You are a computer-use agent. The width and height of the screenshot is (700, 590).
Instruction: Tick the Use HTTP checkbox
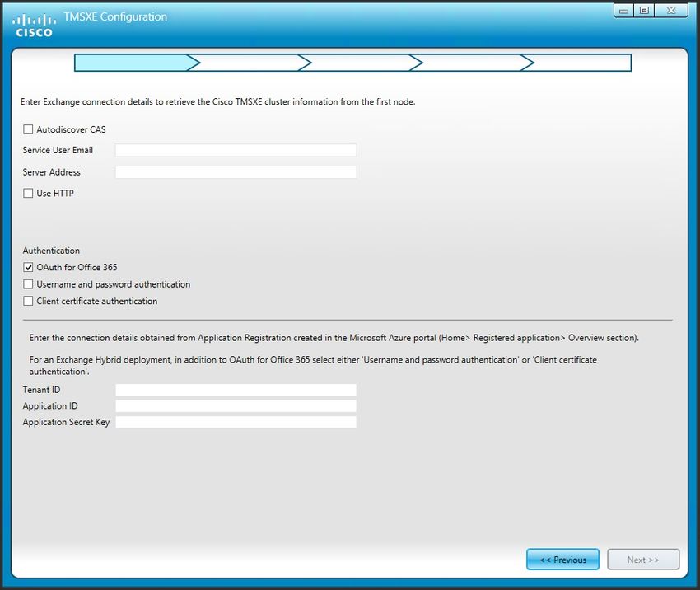point(28,193)
